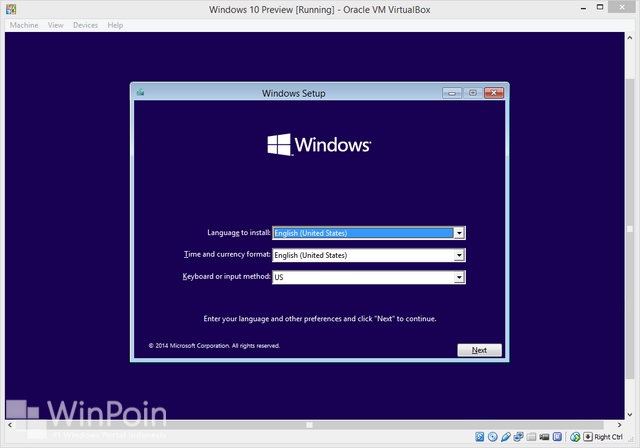Open the View menu
Image resolution: width=640 pixels, height=448 pixels.
pyautogui.click(x=56, y=25)
